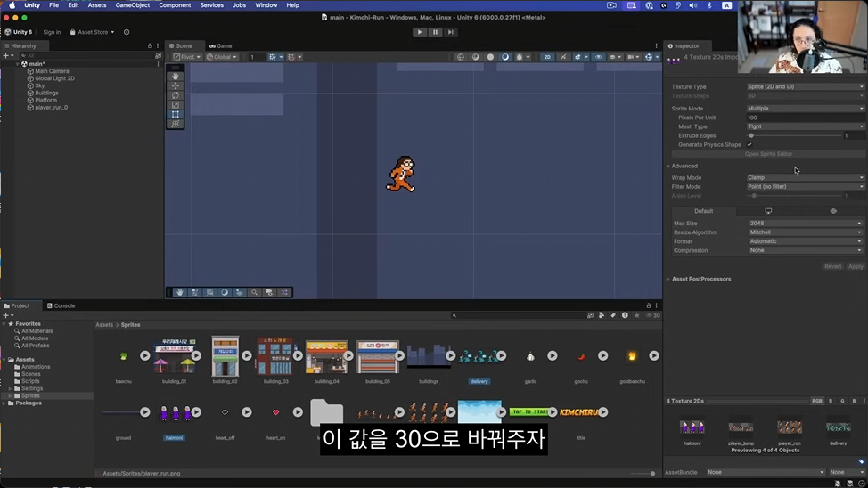Select the Default platform tab
868x488 pixels.
click(x=704, y=211)
